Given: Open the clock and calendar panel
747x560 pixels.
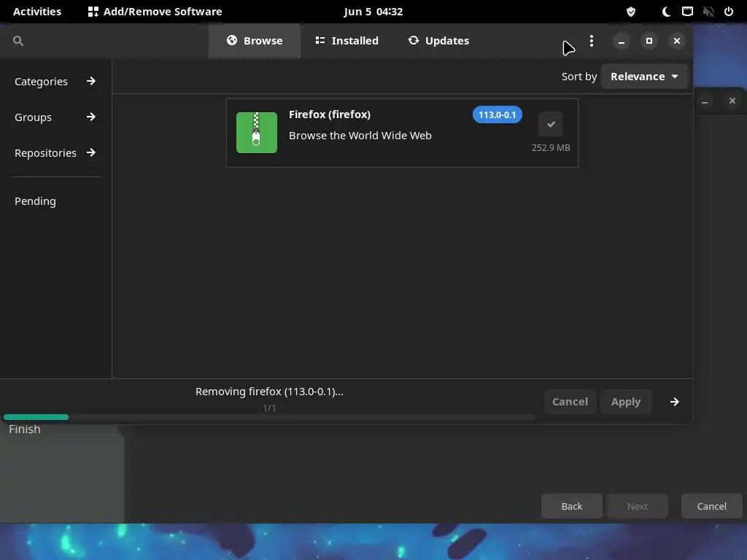Looking at the screenshot, I should click(373, 12).
